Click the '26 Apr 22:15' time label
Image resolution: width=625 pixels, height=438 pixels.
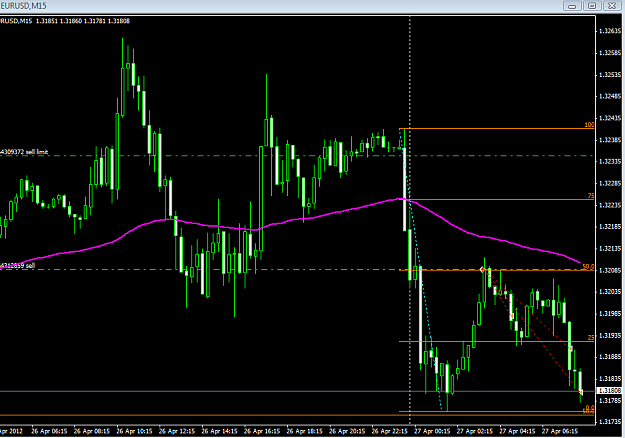coord(389,431)
